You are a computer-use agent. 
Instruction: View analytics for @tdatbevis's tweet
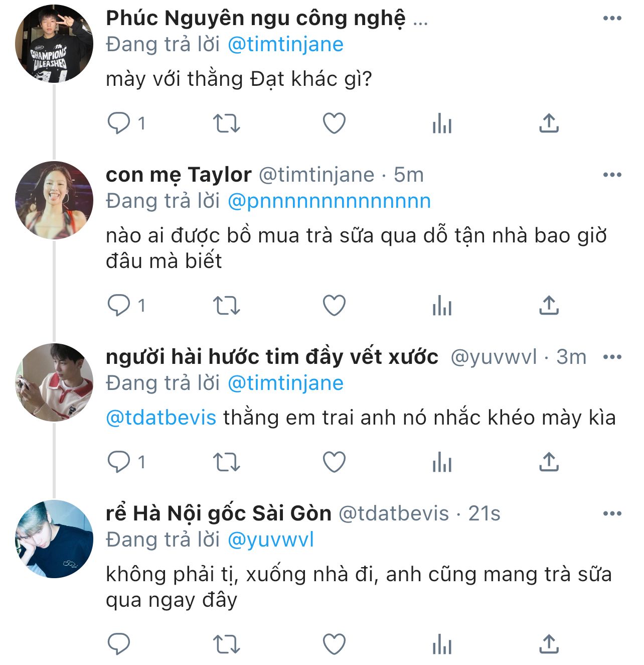click(x=442, y=644)
